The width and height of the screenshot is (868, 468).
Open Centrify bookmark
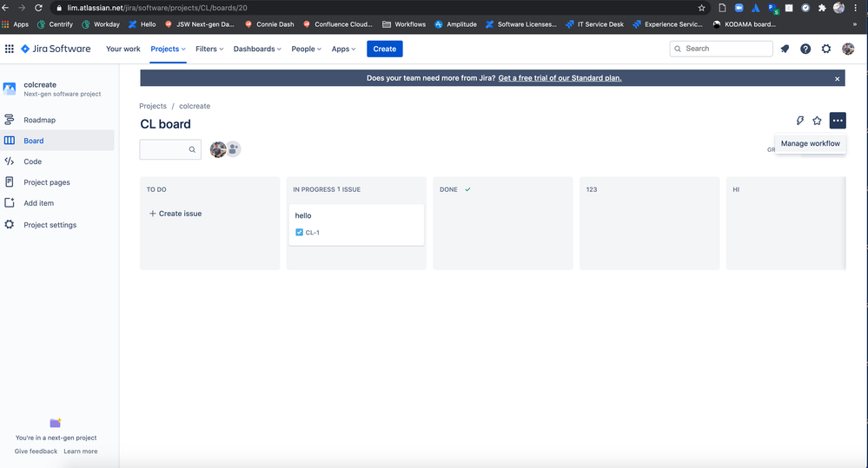click(x=55, y=24)
